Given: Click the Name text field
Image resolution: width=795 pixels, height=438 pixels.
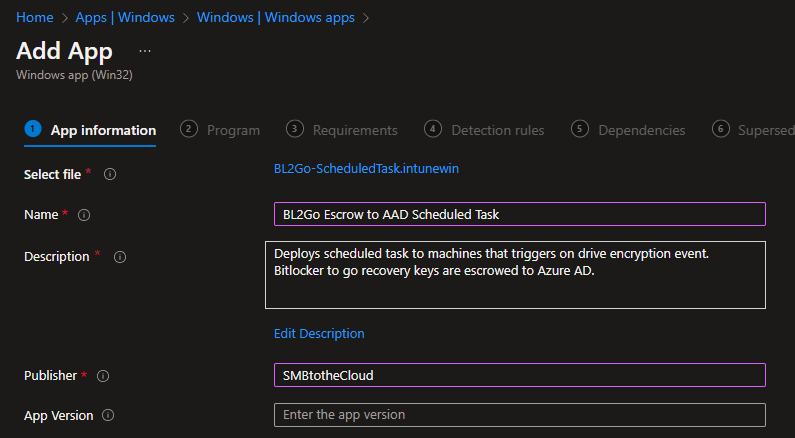Looking at the screenshot, I should pos(519,214).
